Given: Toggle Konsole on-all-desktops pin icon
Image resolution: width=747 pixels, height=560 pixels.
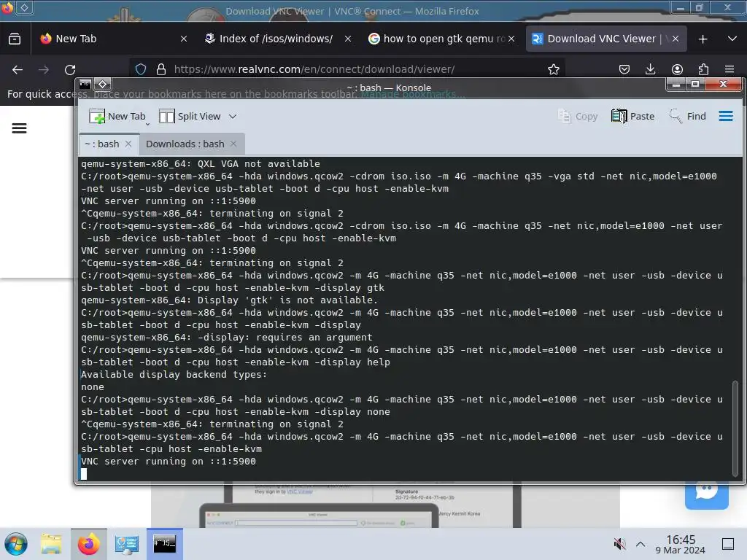Looking at the screenshot, I should (102, 85).
